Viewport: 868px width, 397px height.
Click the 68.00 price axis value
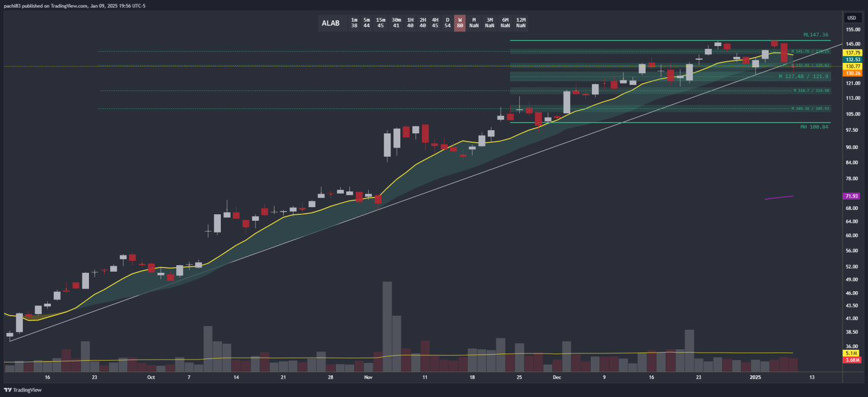point(852,208)
